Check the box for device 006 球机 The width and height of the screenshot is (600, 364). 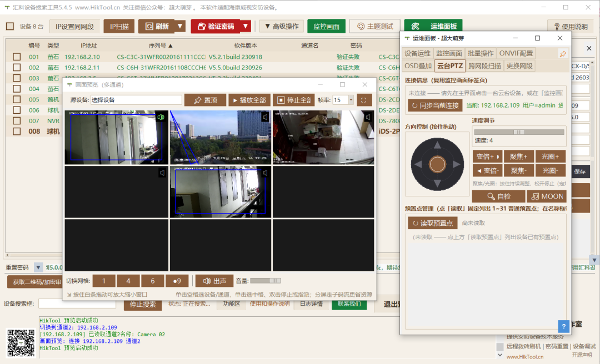coord(17,110)
